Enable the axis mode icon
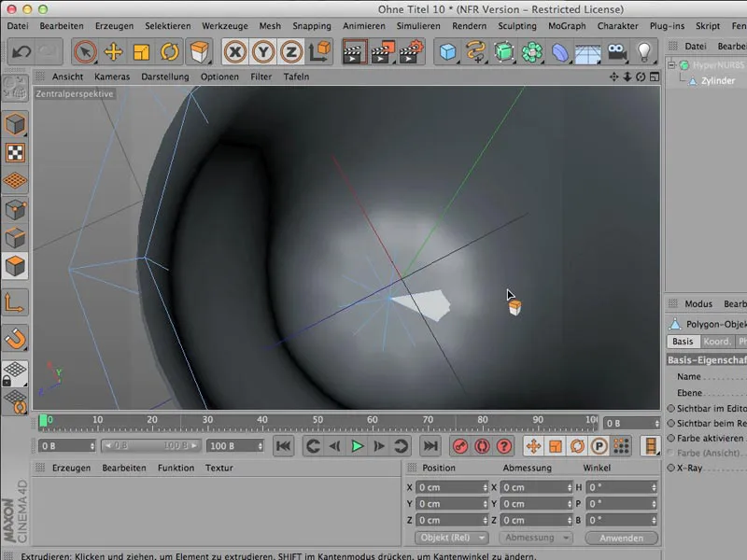This screenshot has height=560, width=747. click(14, 302)
